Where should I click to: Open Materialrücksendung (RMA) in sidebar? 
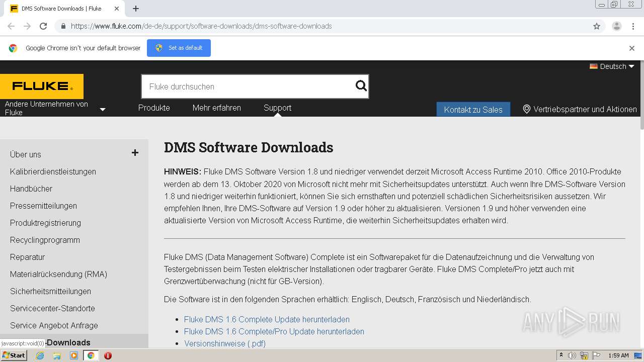pyautogui.click(x=58, y=274)
